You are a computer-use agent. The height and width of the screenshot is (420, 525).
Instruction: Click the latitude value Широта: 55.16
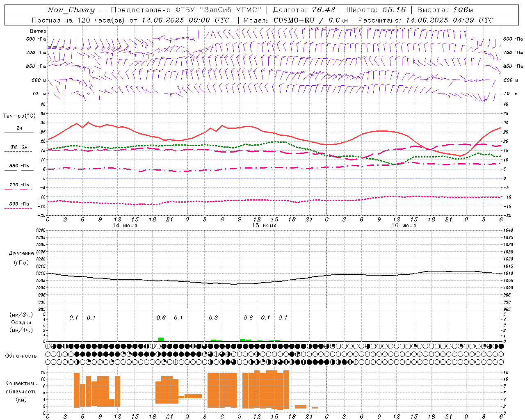coord(376,10)
